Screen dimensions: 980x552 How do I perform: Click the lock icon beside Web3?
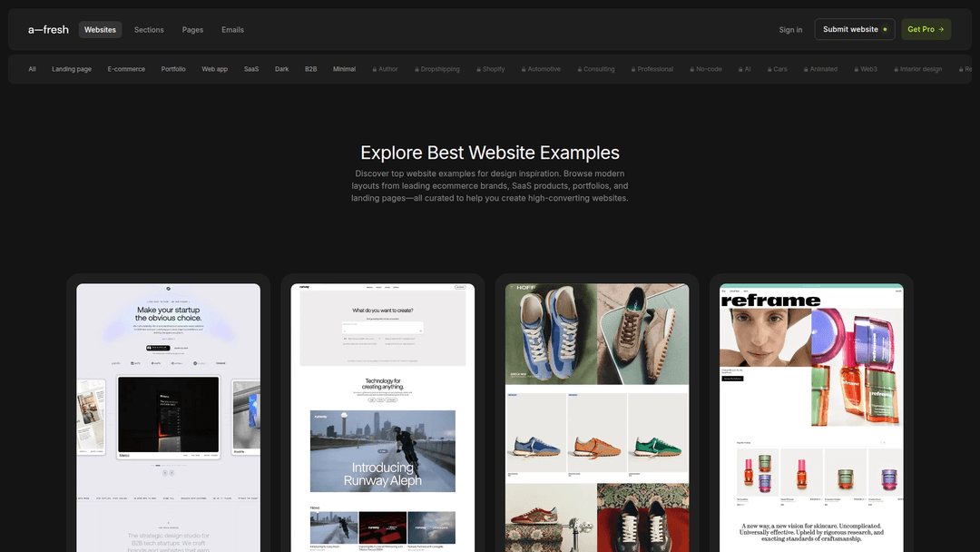857,69
